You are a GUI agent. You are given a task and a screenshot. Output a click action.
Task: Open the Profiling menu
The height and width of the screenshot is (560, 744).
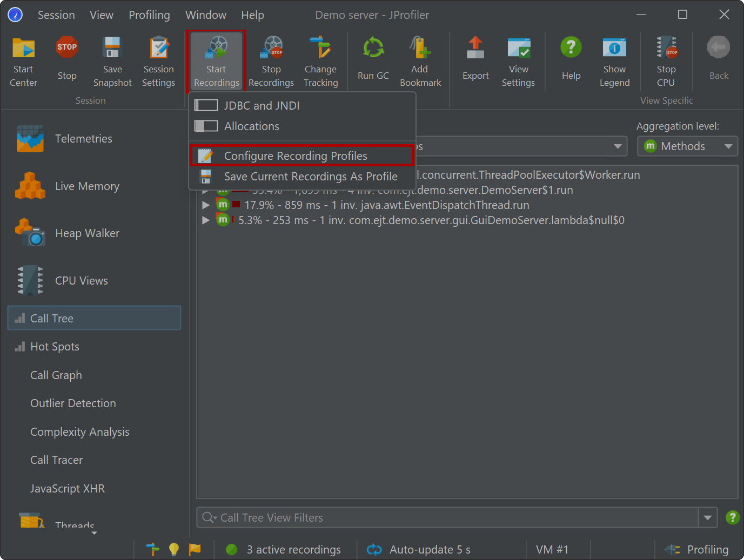[x=149, y=15]
